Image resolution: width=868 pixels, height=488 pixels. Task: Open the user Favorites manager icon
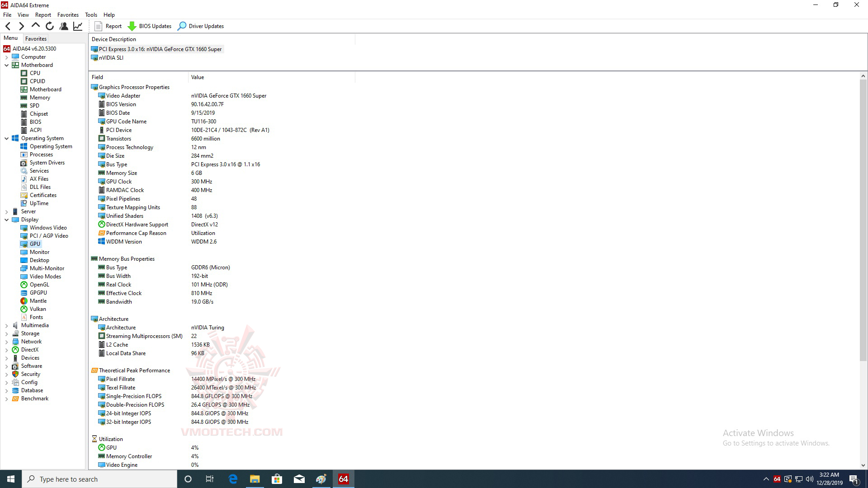(64, 26)
